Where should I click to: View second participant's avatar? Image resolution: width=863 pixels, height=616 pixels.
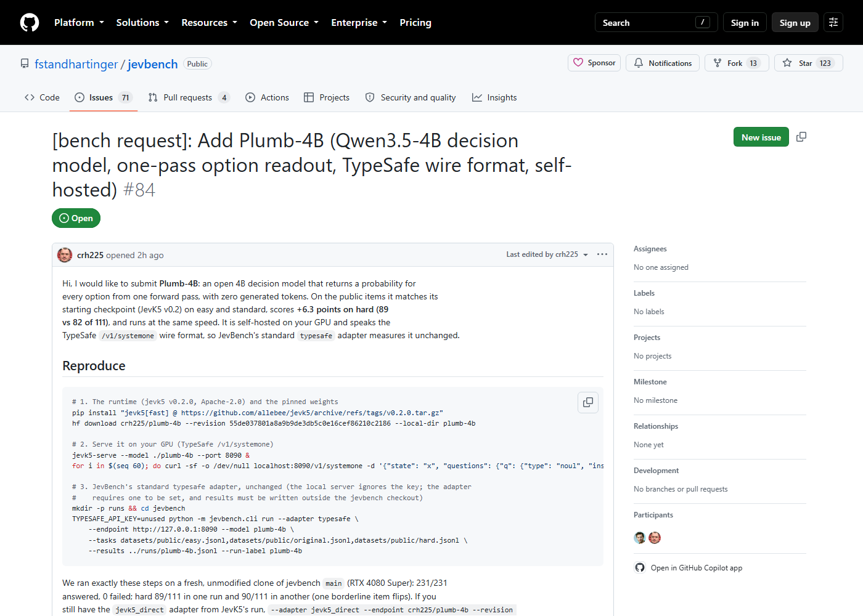[655, 538]
